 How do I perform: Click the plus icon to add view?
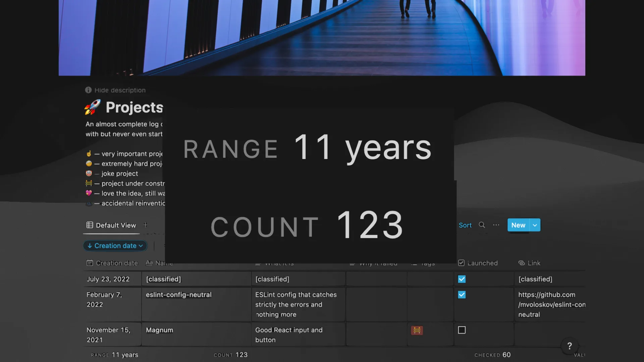(145, 225)
